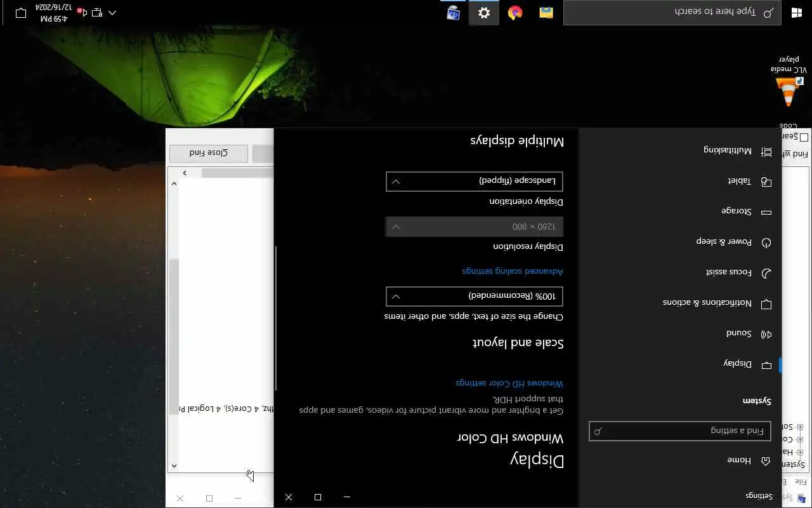
Task: Click System Information vertical scrollbar thumb
Action: pos(174,337)
